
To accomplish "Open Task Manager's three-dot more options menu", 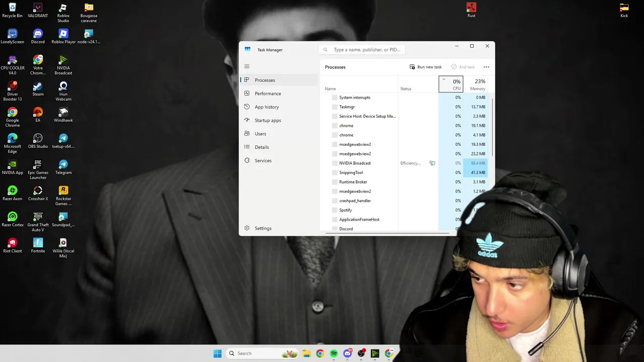I will [x=486, y=67].
